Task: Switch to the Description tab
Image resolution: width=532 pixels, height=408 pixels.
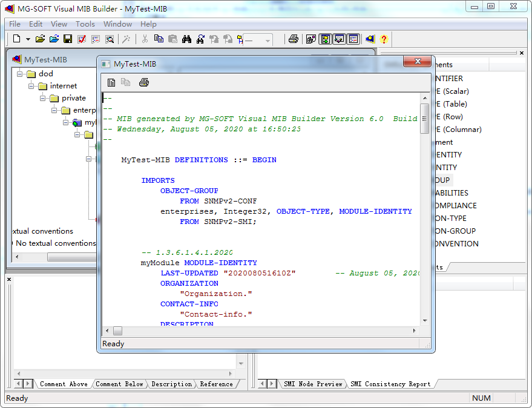Action: [171, 384]
